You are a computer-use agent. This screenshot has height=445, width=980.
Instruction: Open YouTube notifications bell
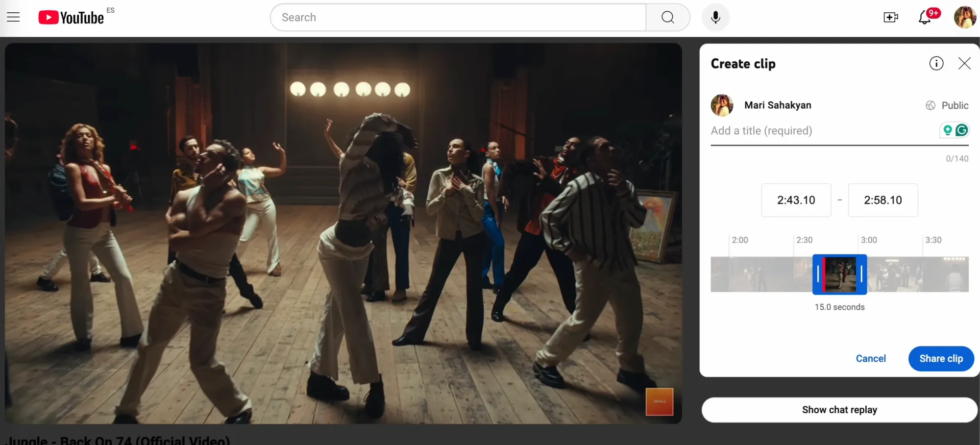click(924, 17)
